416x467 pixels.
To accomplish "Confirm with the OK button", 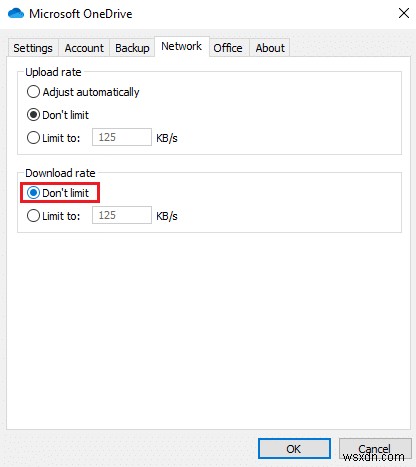I will (x=294, y=449).
